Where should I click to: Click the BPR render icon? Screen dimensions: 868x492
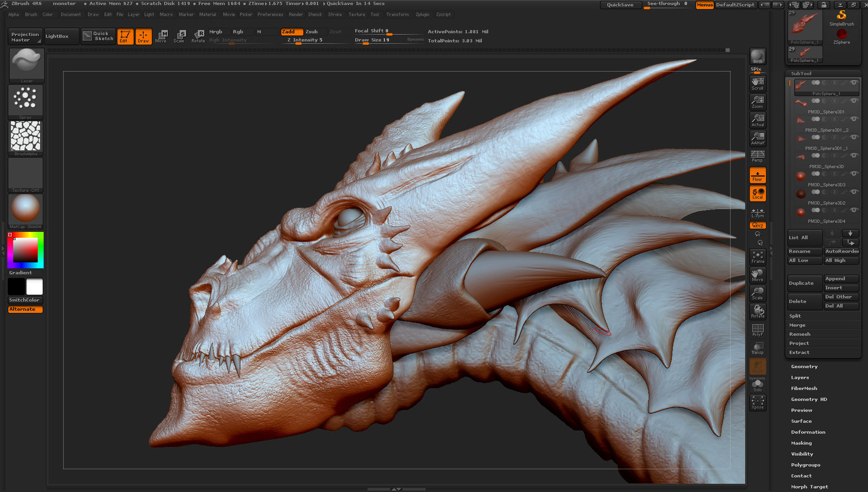[x=757, y=56]
